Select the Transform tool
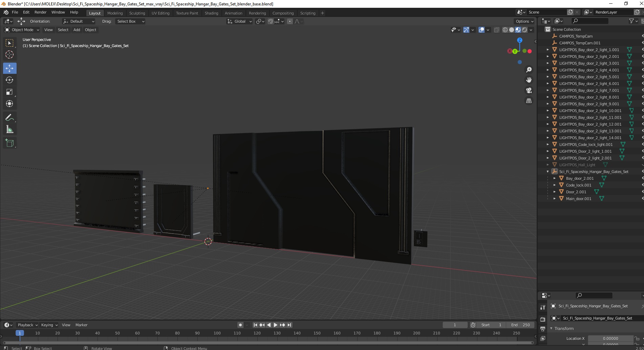 [x=9, y=104]
